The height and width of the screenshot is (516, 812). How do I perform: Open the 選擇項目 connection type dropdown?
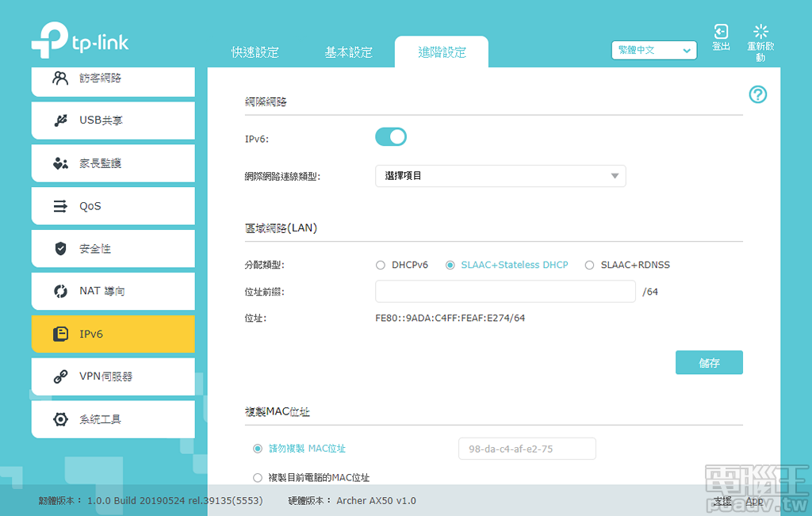tap(500, 175)
